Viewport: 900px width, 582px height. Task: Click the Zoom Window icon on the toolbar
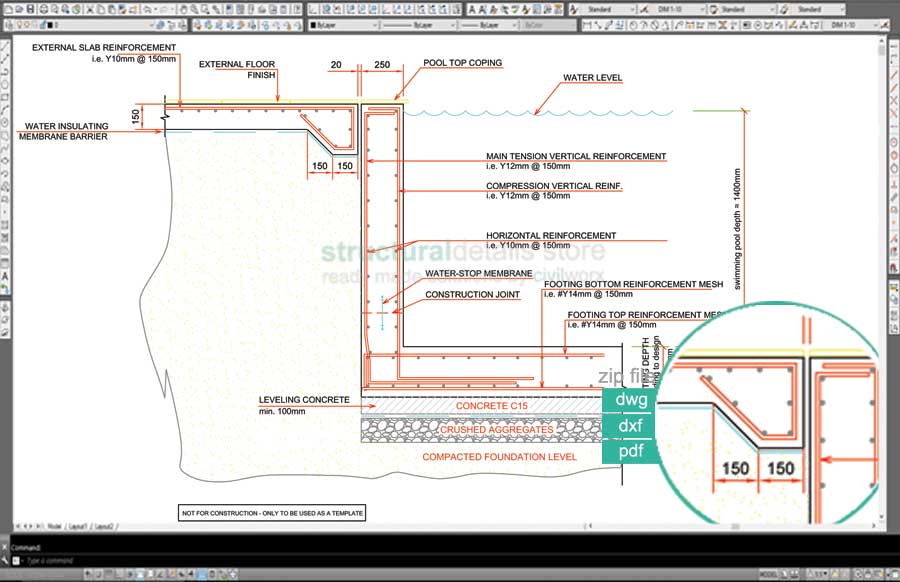[x=204, y=8]
